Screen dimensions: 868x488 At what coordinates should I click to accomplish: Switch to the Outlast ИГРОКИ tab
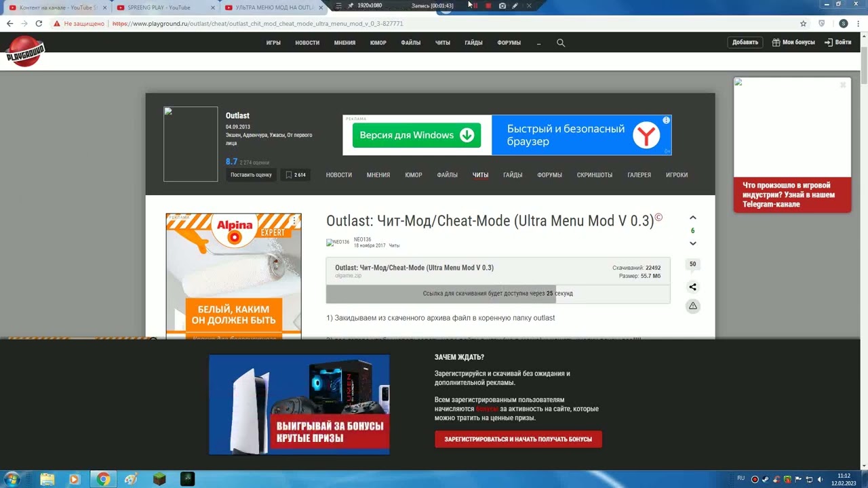[677, 175]
